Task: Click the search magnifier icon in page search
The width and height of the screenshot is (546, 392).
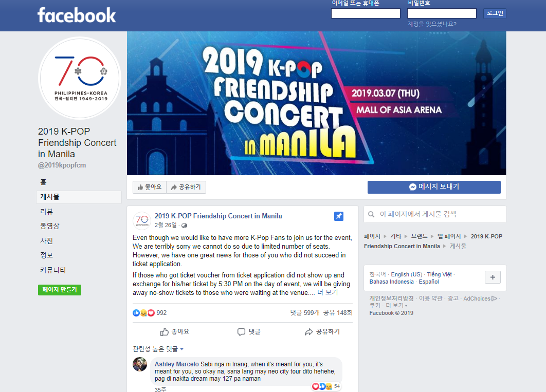Action: click(371, 214)
